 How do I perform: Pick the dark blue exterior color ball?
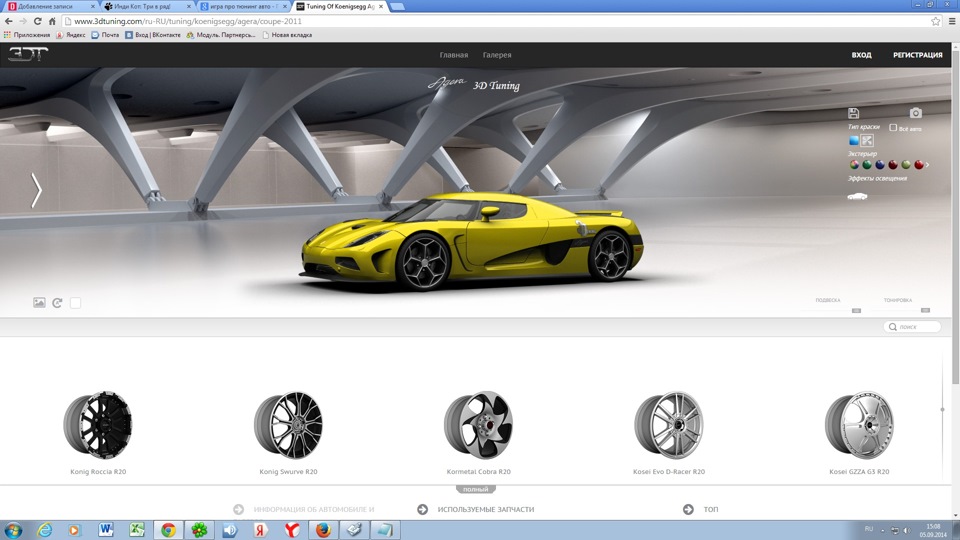click(x=880, y=165)
